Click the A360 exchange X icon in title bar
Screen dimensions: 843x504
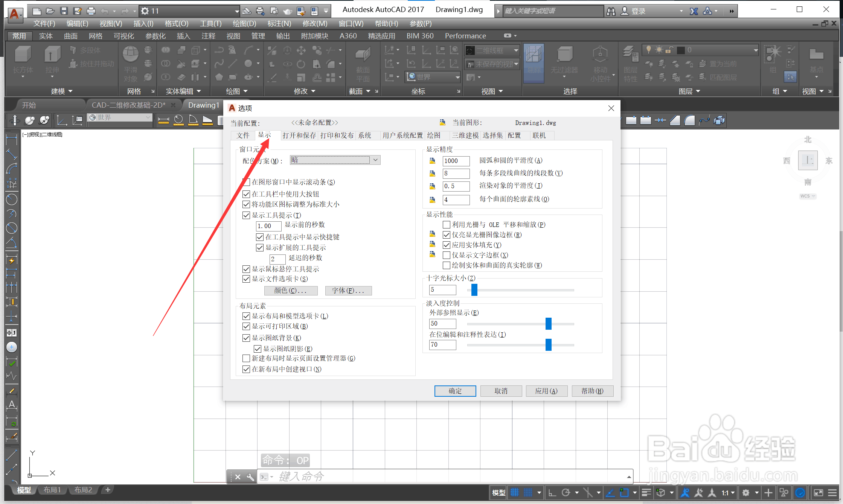(694, 11)
